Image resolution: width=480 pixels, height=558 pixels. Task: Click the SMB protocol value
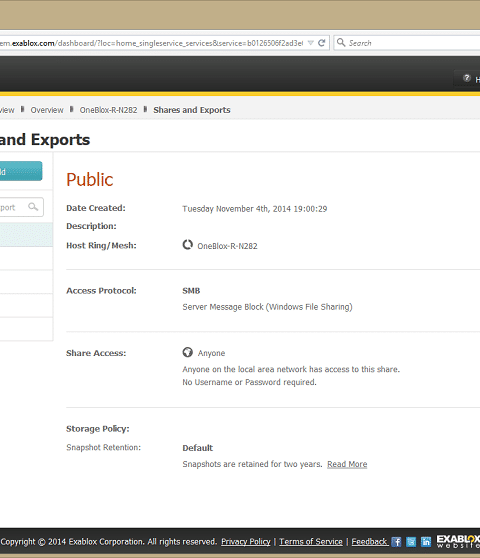click(191, 291)
